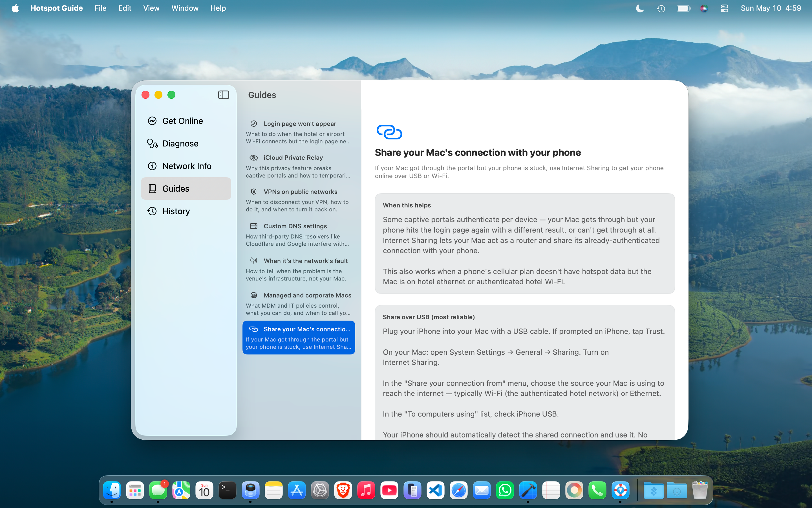
Task: Open Music from the Dock
Action: (x=366, y=490)
